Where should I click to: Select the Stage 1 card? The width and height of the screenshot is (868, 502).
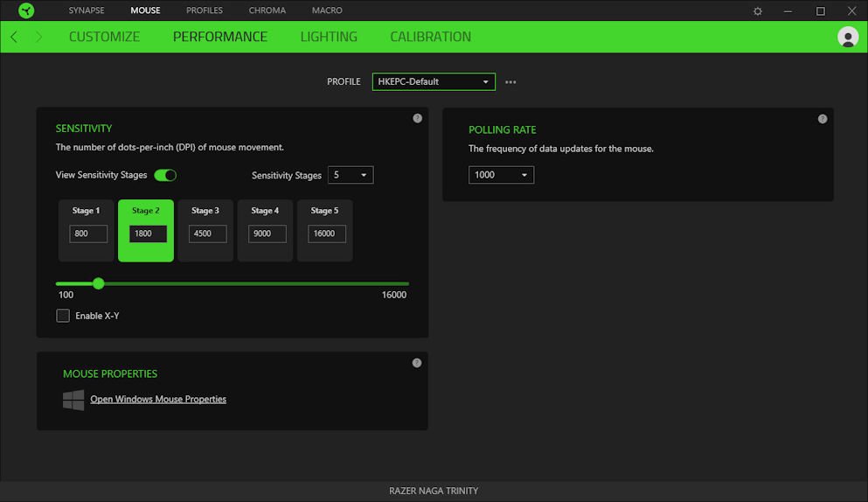click(86, 231)
